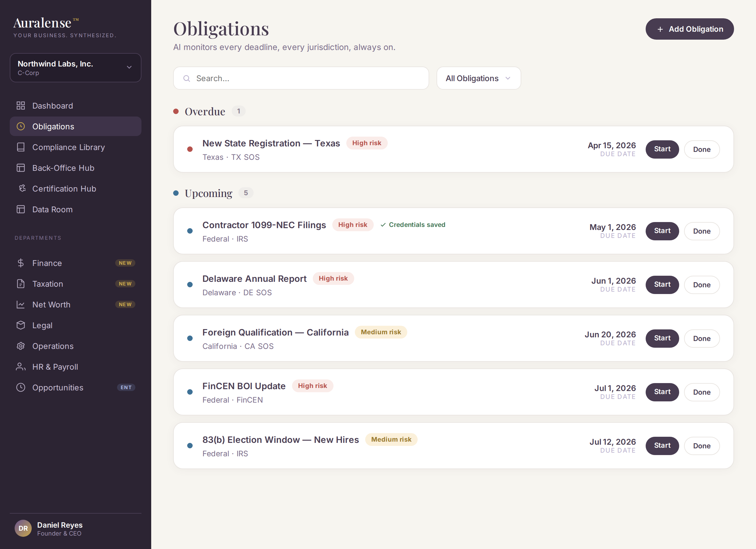Open Compliance Library page
756x549 pixels.
click(x=76, y=147)
